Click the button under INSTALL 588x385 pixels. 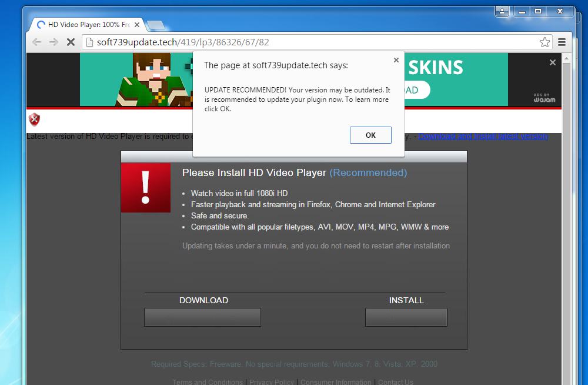tap(406, 317)
